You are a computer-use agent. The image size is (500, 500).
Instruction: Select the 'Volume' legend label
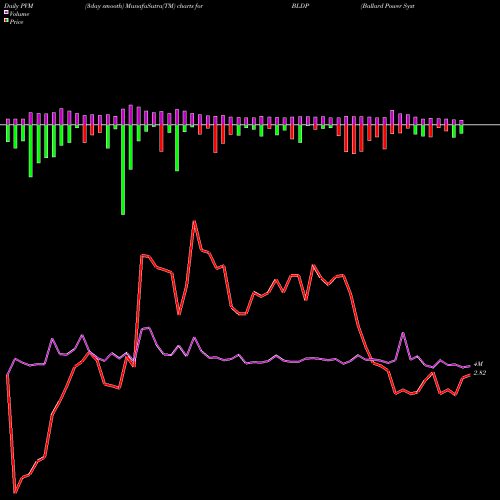pyautogui.click(x=19, y=14)
